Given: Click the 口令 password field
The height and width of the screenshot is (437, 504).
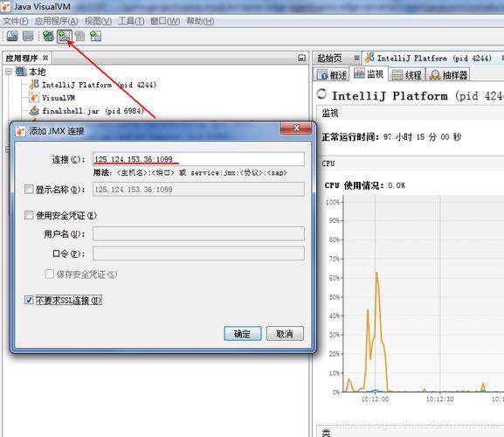Looking at the screenshot, I should (198, 253).
